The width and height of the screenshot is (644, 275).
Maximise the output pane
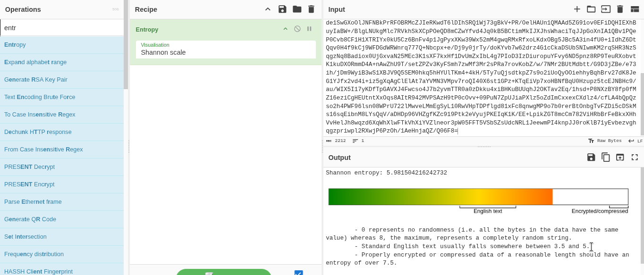[635, 157]
